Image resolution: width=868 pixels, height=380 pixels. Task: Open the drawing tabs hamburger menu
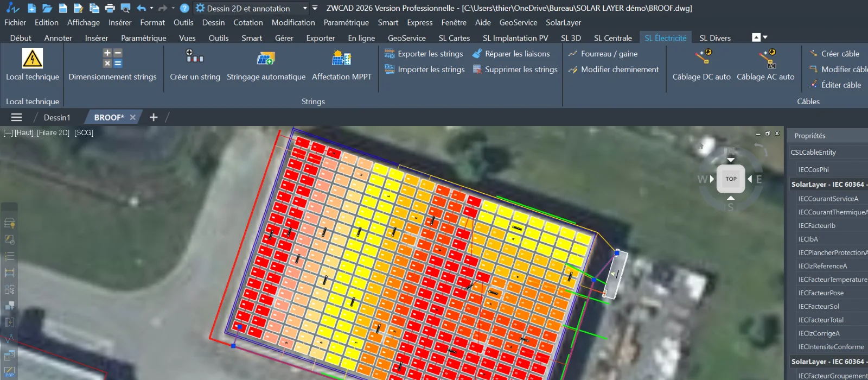[x=16, y=117]
